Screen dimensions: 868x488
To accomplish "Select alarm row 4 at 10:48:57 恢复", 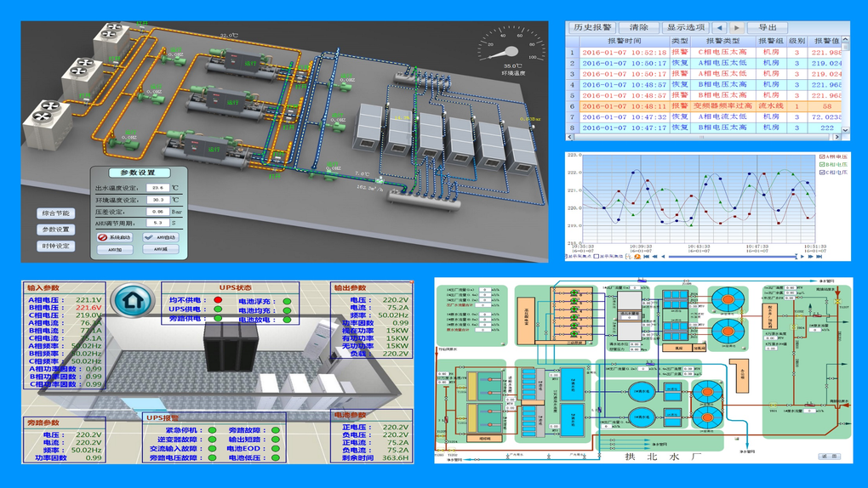I will (704, 85).
